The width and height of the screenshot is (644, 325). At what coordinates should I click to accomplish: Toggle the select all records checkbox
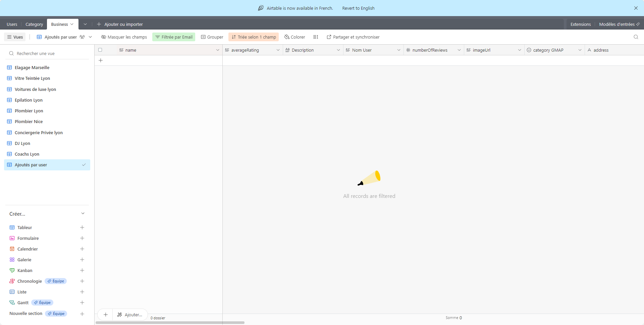[100, 50]
